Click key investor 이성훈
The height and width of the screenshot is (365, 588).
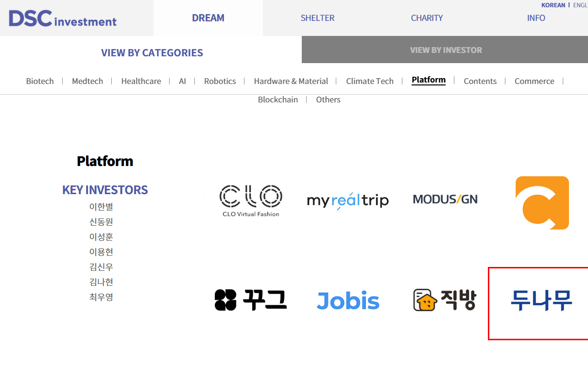click(x=101, y=237)
